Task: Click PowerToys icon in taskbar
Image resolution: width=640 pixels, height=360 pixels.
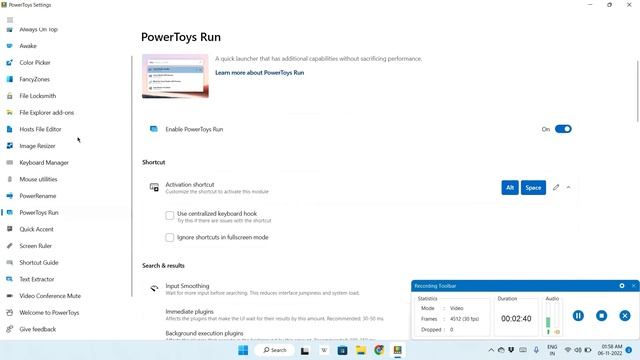Action: coord(398,350)
